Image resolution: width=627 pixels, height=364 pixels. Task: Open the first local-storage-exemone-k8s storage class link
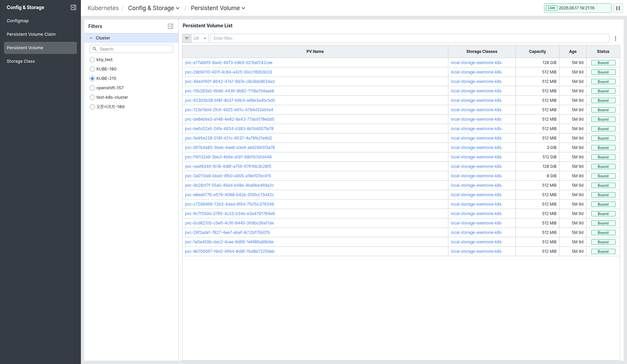[476, 63]
